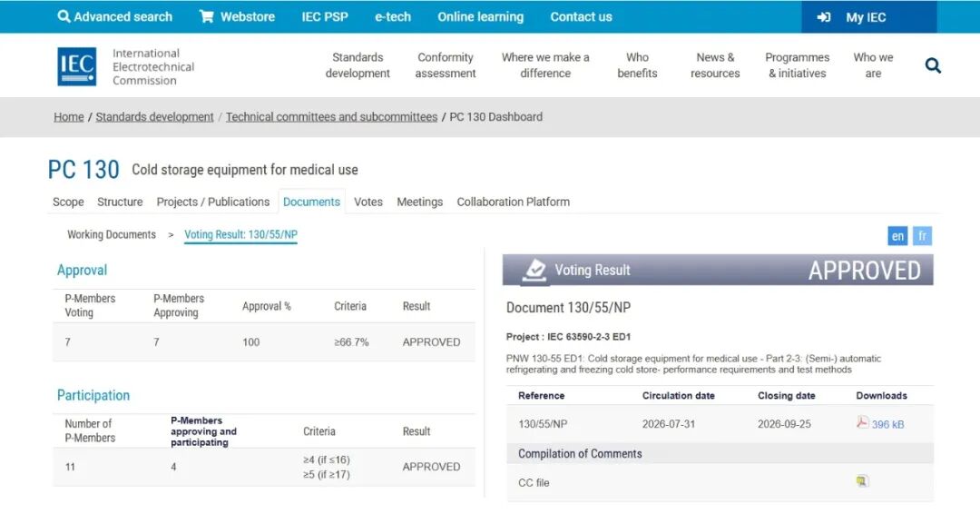Click Voting Result: 130/55/NP link
Viewport: 980px width, 514px height.
240,234
